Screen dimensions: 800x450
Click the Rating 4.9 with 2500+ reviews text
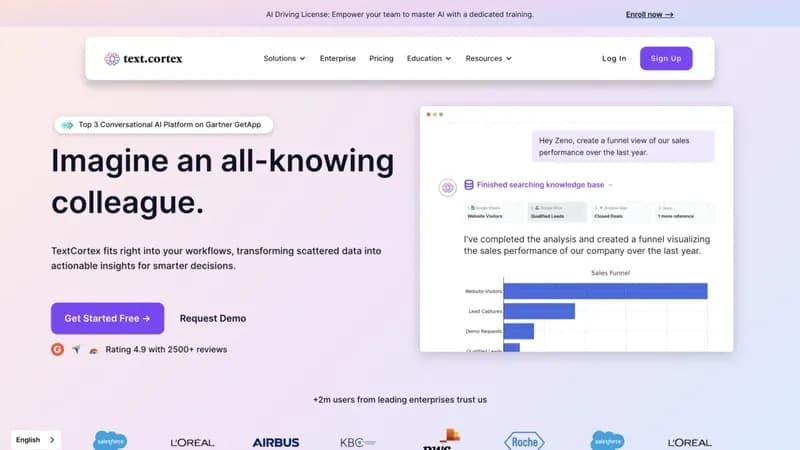166,349
